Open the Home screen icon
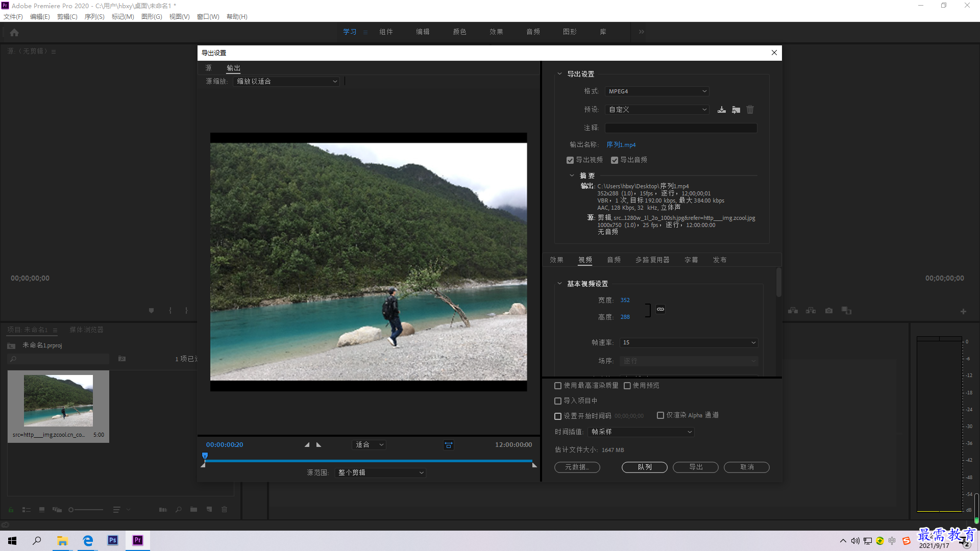Viewport: 980px width, 551px height. (x=14, y=33)
